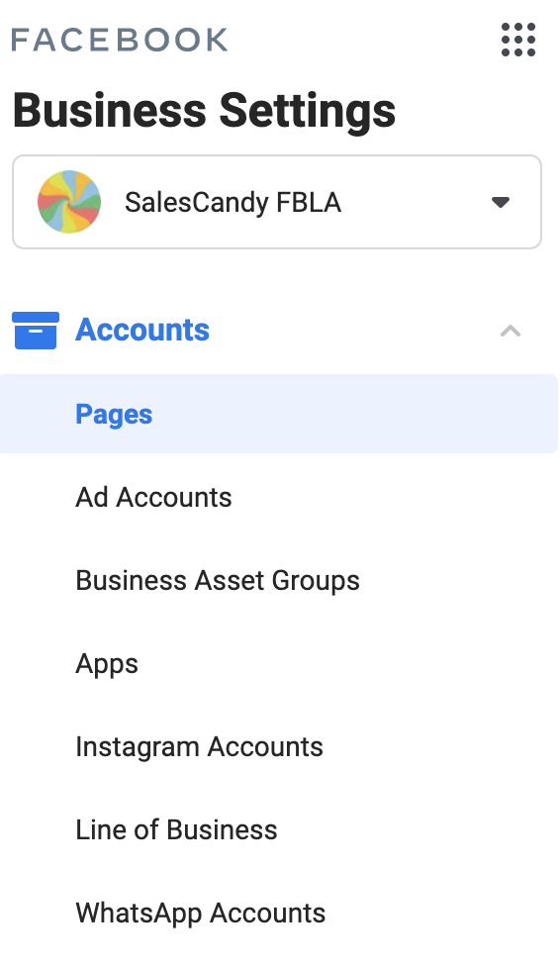This screenshot has width=560, height=966.
Task: Navigate to Instagram Accounts
Action: tap(199, 747)
